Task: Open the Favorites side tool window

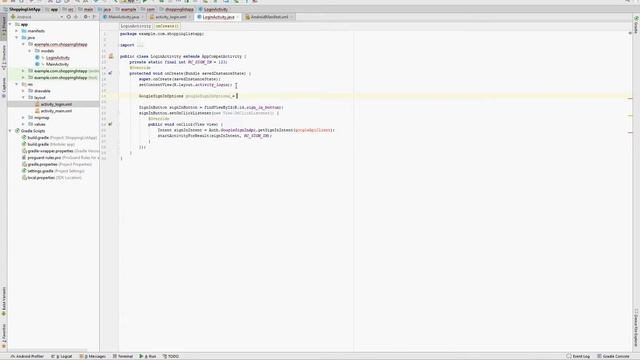Action: point(4,336)
